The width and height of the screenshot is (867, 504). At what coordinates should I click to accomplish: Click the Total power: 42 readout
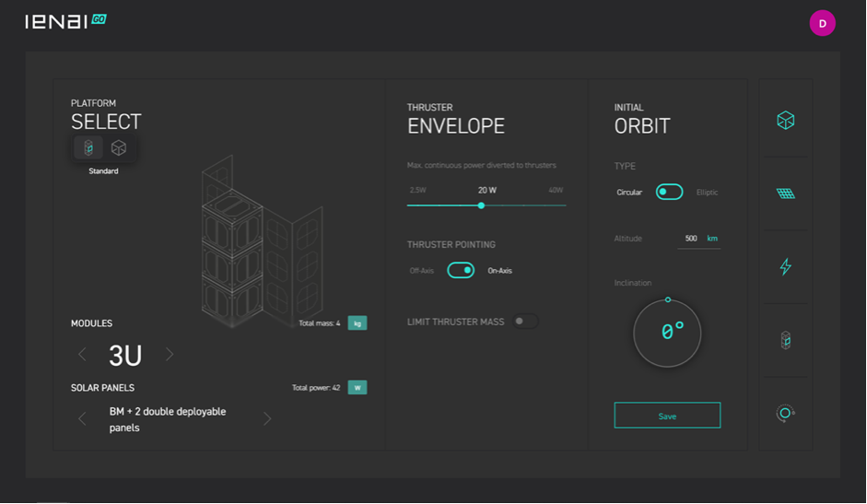[x=316, y=388]
